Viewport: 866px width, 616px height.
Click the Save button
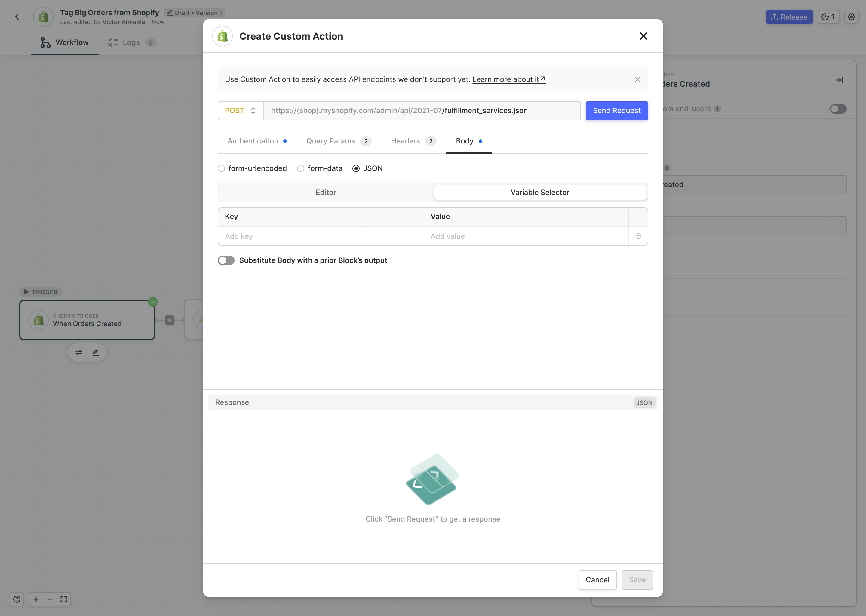(637, 580)
